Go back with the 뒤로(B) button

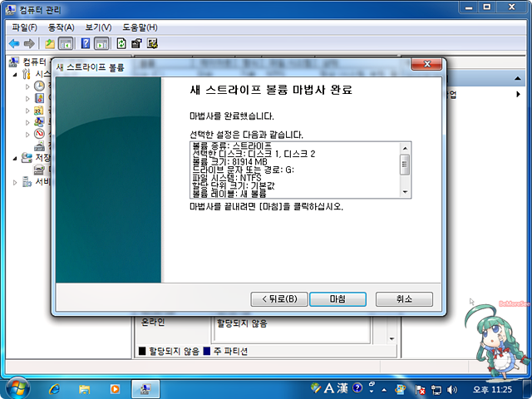pyautogui.click(x=279, y=298)
